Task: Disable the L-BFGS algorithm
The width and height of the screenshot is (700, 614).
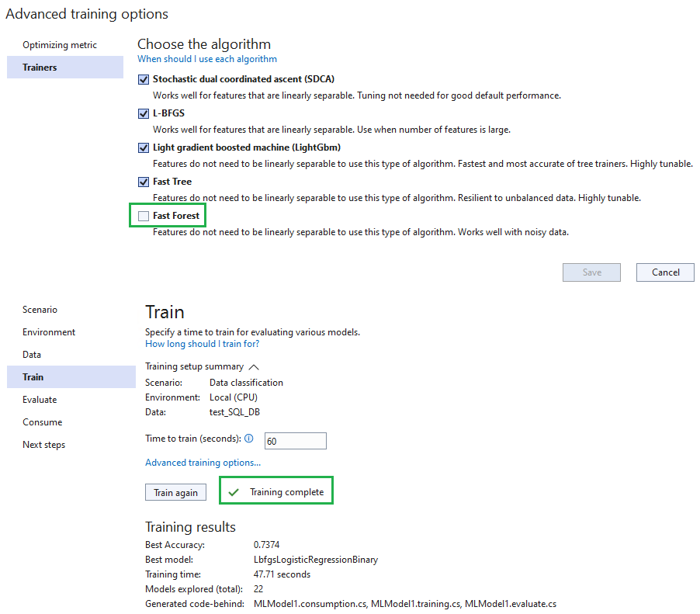Action: click(x=143, y=113)
